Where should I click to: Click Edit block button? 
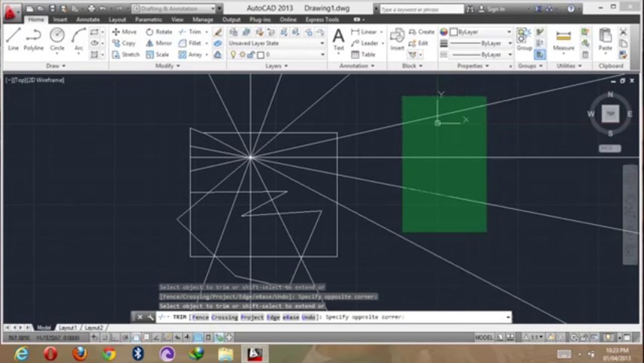(418, 43)
